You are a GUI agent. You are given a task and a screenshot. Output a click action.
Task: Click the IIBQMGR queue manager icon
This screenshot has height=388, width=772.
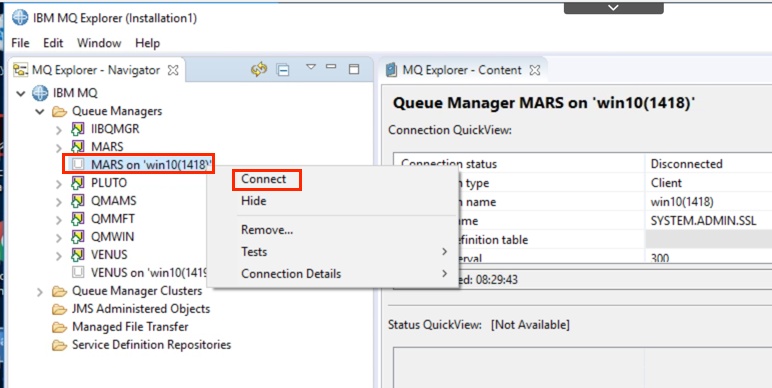78,129
